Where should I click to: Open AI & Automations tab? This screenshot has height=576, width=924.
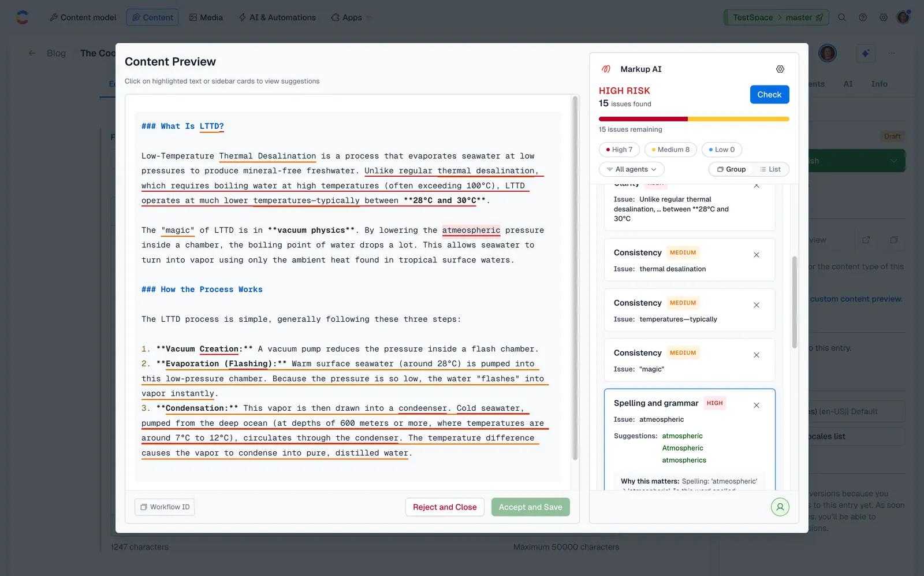pyautogui.click(x=277, y=17)
